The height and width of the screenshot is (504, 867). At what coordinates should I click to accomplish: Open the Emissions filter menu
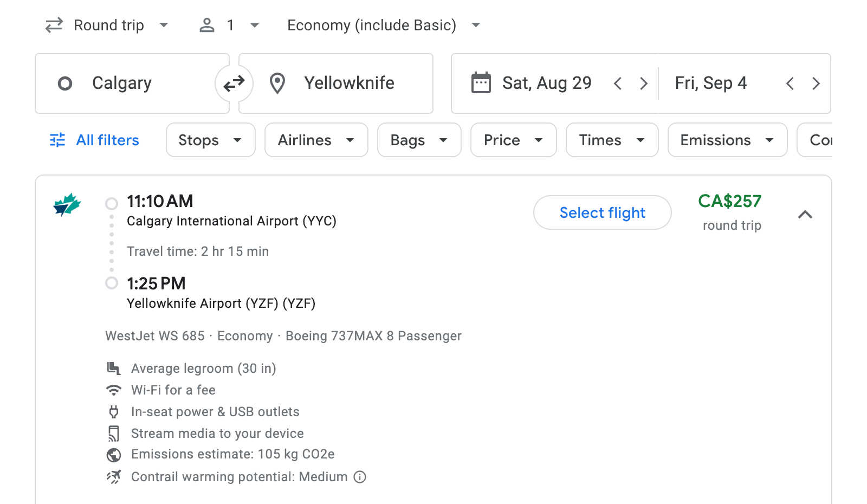click(727, 140)
